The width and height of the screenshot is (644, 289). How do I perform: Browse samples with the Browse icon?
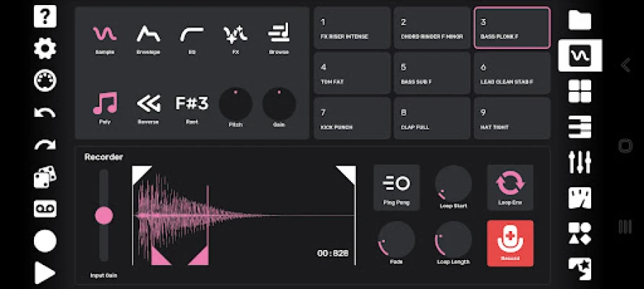click(279, 39)
